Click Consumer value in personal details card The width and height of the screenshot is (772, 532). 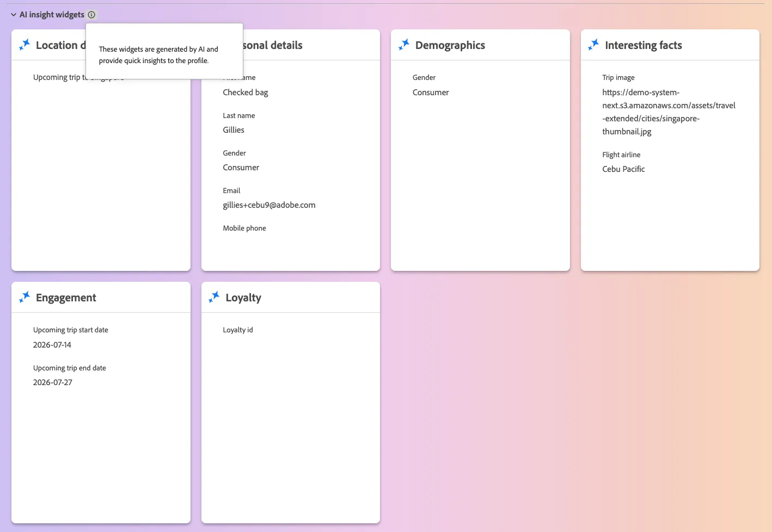tap(241, 168)
